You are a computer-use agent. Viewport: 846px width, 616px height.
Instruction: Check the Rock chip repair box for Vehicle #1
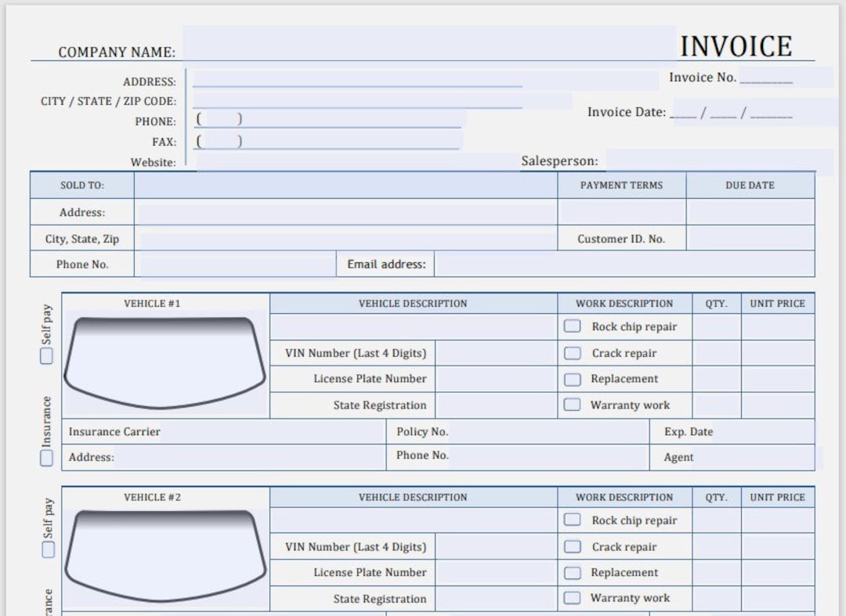pos(572,326)
